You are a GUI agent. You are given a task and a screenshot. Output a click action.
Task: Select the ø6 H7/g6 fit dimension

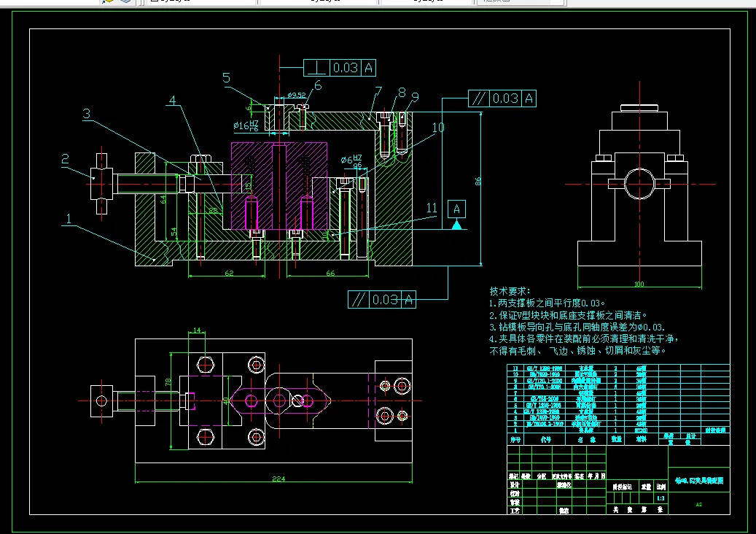tap(351, 160)
